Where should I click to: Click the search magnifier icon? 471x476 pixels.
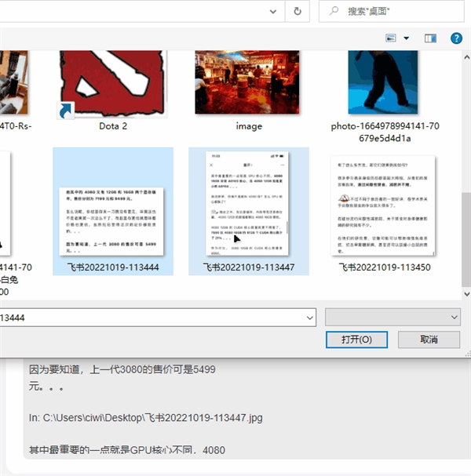tap(334, 12)
